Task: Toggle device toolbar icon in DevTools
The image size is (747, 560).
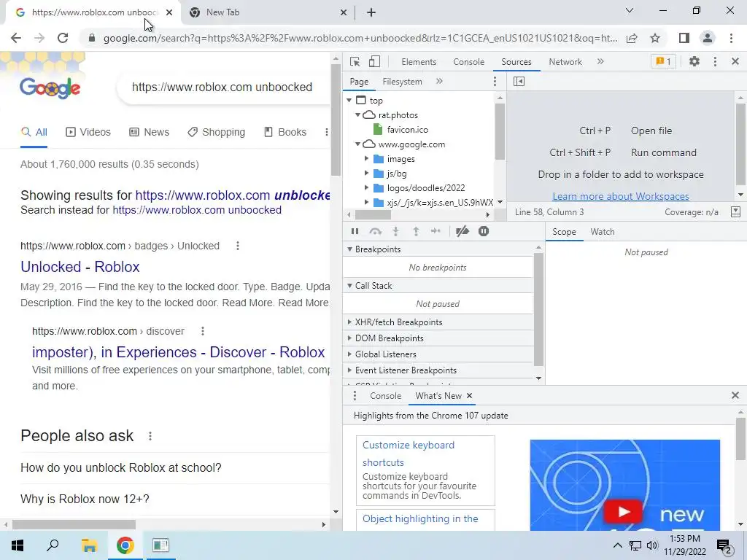Action: coord(374,61)
